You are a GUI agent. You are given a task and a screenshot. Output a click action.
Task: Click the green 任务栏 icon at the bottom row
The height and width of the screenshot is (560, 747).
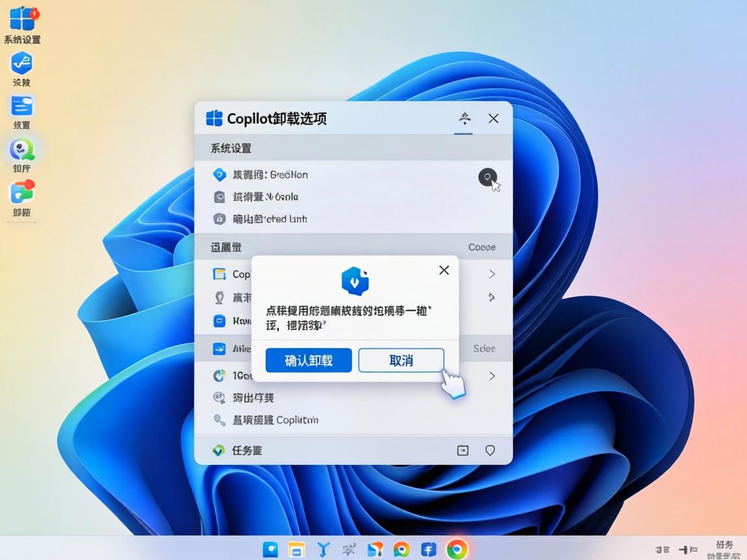219,449
